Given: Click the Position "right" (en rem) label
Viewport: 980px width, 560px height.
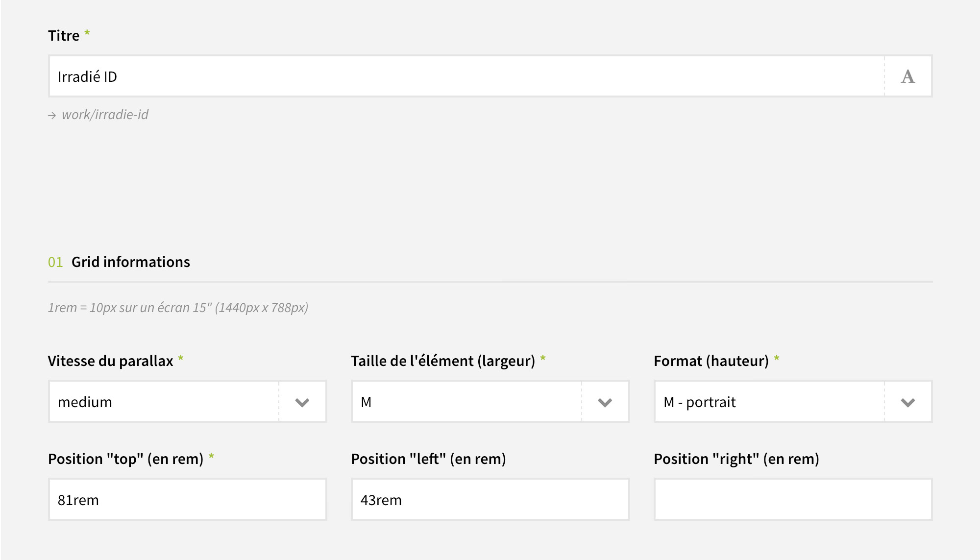Looking at the screenshot, I should (x=736, y=459).
